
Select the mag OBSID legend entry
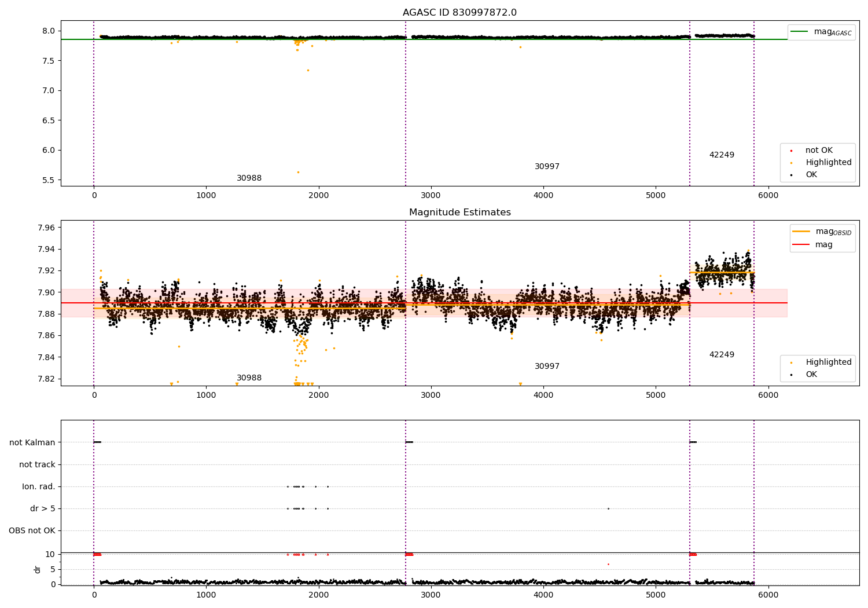[822, 232]
